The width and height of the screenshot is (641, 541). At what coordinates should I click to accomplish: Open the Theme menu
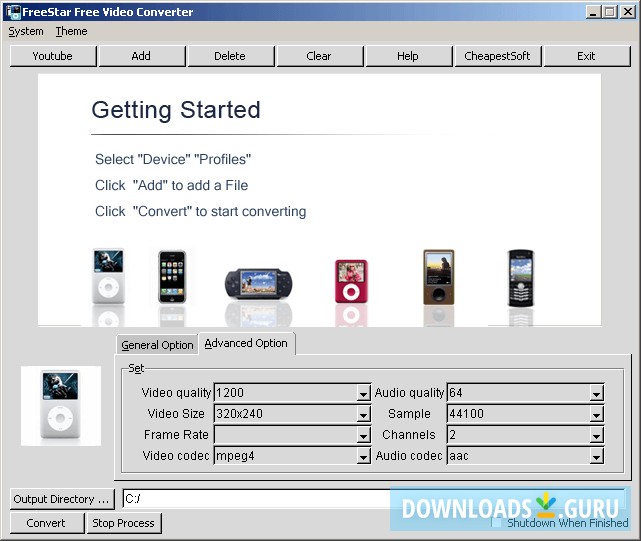pos(72,31)
